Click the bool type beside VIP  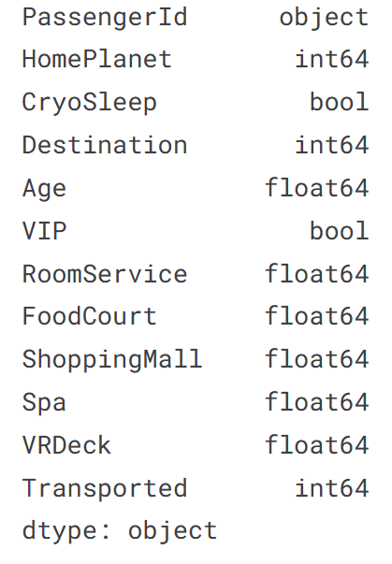point(340,231)
